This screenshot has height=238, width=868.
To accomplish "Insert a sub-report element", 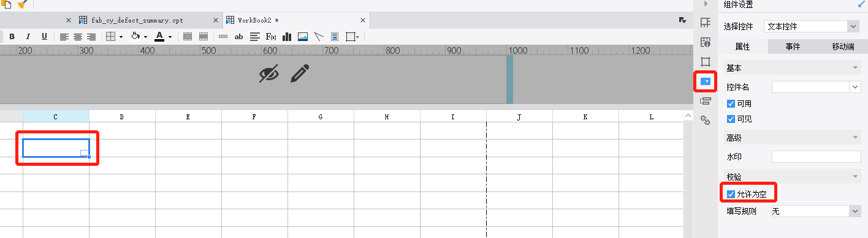I will tap(335, 37).
